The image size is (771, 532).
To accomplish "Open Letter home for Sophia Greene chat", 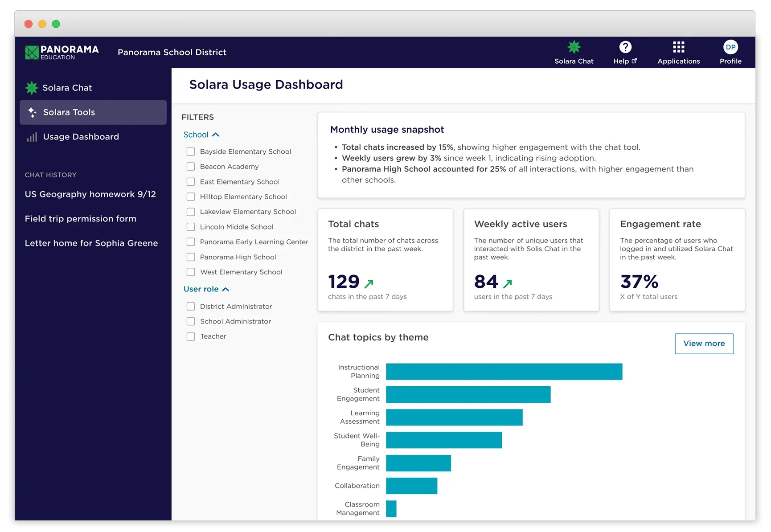I will (x=91, y=243).
